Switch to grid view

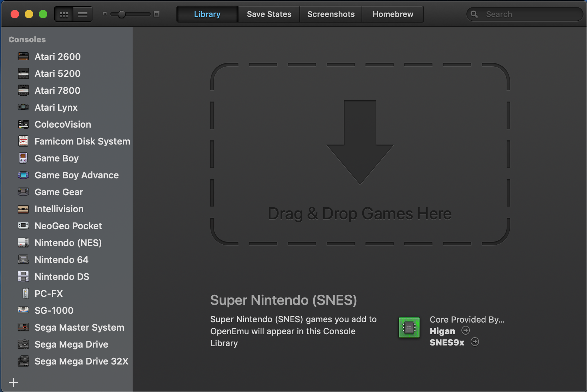pyautogui.click(x=64, y=14)
